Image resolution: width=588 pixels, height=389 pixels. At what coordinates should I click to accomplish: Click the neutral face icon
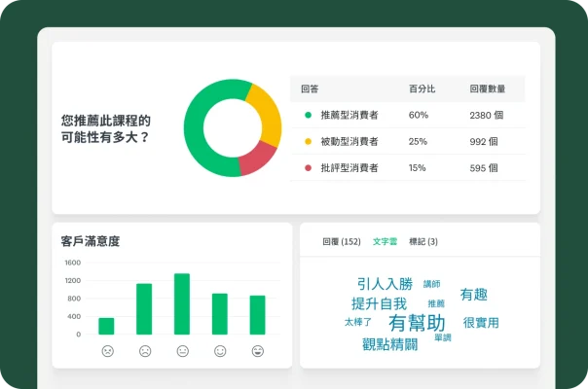tap(183, 351)
